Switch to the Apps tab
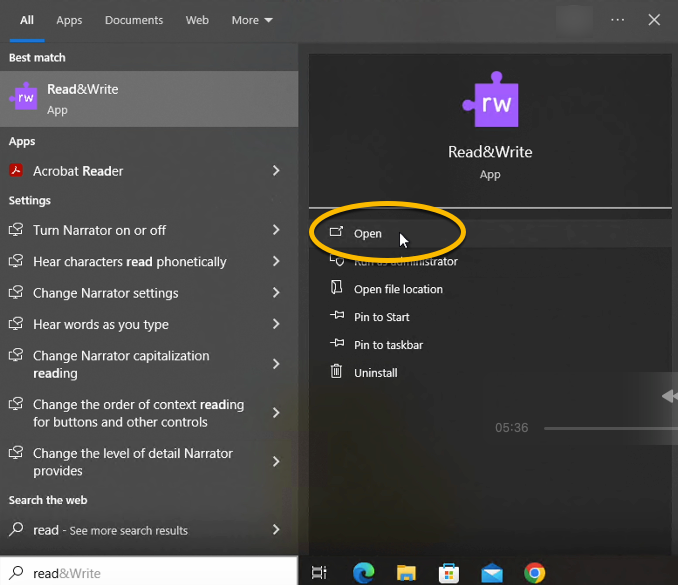Screen dimensions: 678x585 point(69,20)
